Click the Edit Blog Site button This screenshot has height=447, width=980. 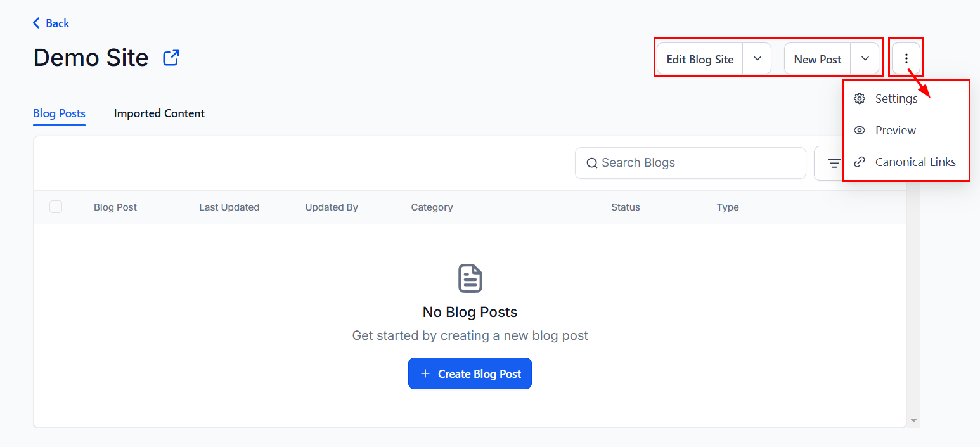[x=700, y=59]
